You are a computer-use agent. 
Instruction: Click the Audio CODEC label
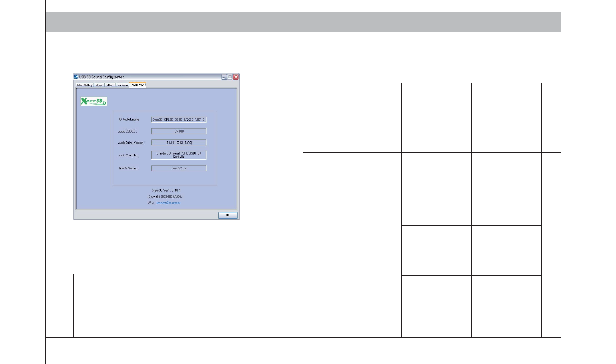coord(128,131)
